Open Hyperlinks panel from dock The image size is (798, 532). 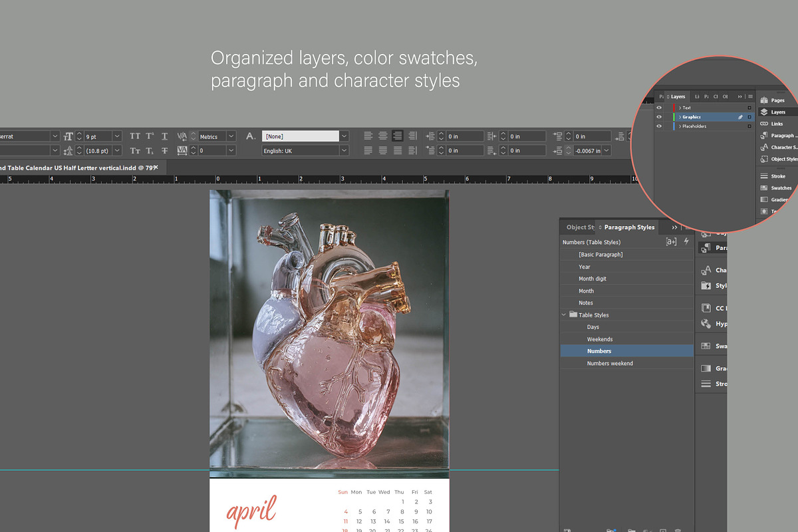712,324
